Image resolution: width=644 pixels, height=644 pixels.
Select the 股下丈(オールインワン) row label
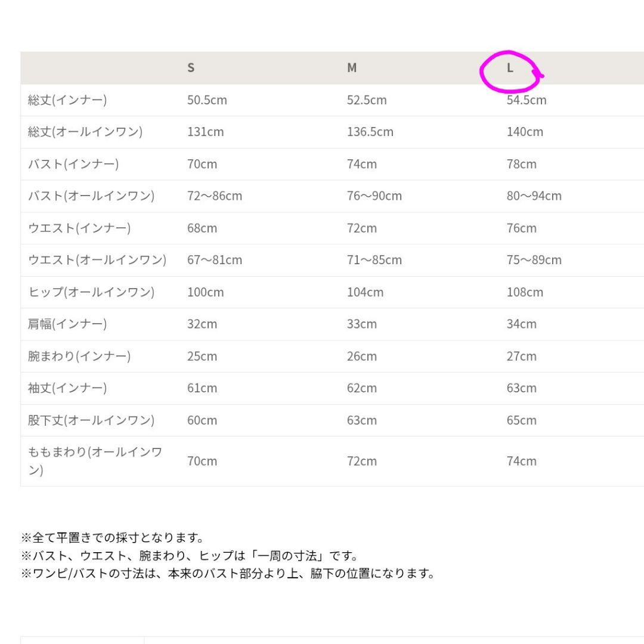click(91, 420)
